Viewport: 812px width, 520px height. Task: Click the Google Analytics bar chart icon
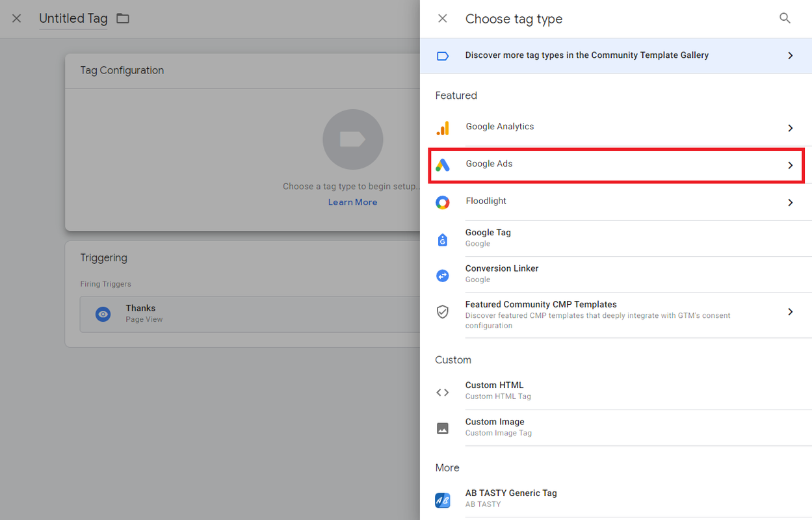443,128
